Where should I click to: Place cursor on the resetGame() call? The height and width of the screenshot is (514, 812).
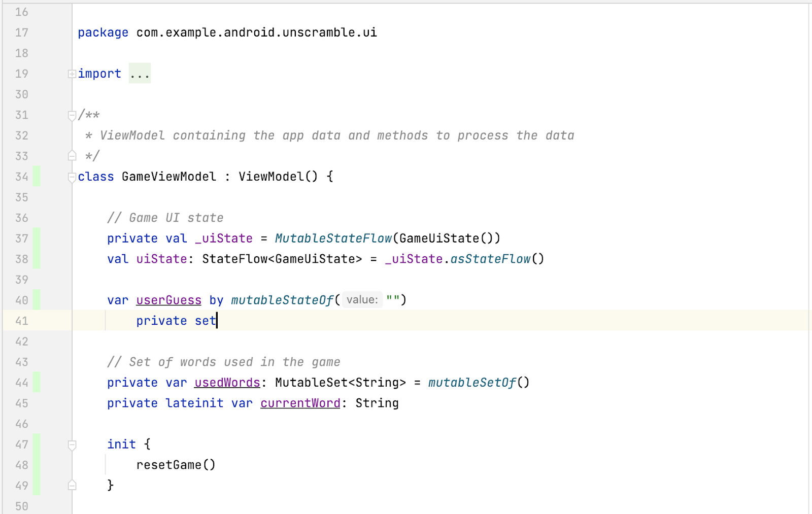pyautogui.click(x=175, y=465)
